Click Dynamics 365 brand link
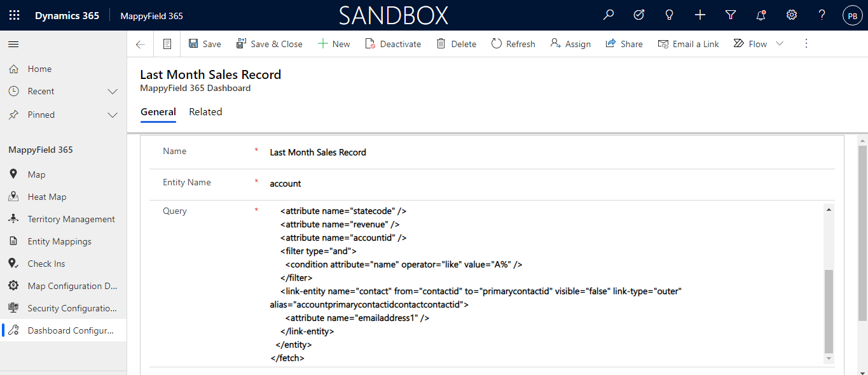This screenshot has height=375, width=868. (x=67, y=16)
